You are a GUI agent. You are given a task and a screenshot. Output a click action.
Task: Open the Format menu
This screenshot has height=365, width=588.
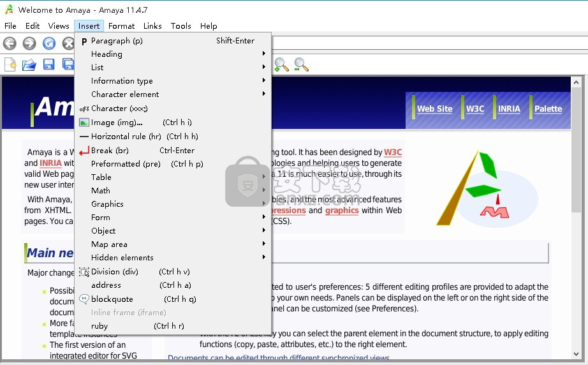[x=122, y=26]
